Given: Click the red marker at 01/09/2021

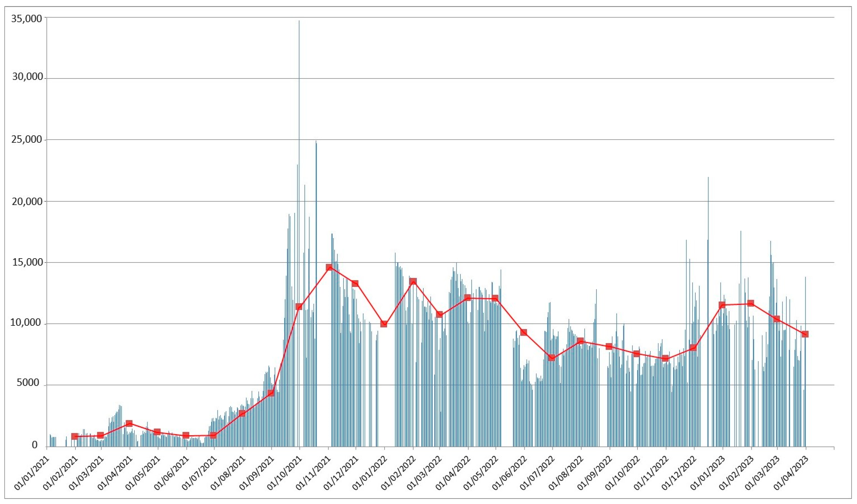Looking at the screenshot, I should click(271, 393).
